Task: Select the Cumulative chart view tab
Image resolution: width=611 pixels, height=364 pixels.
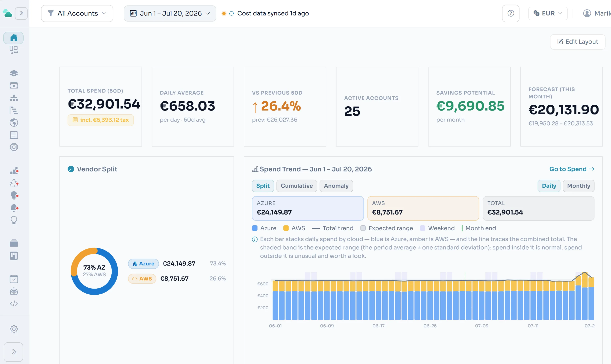Action: pos(297,186)
